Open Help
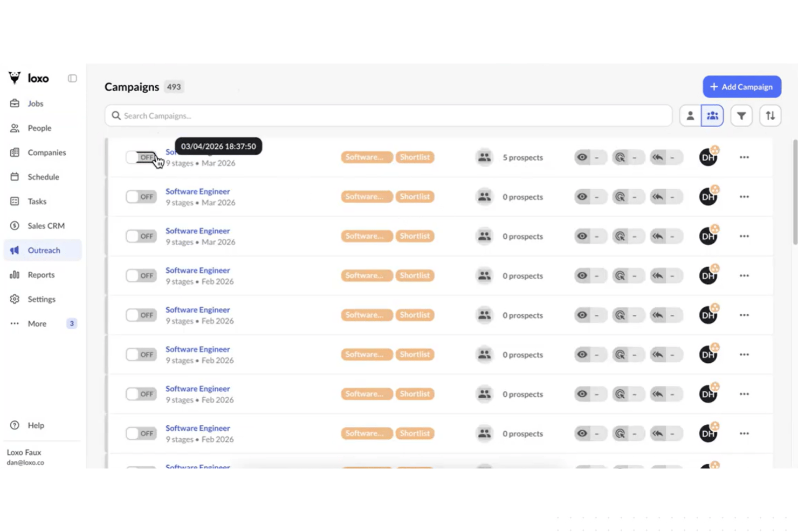Viewport: 798px width, 532px height. [36, 425]
